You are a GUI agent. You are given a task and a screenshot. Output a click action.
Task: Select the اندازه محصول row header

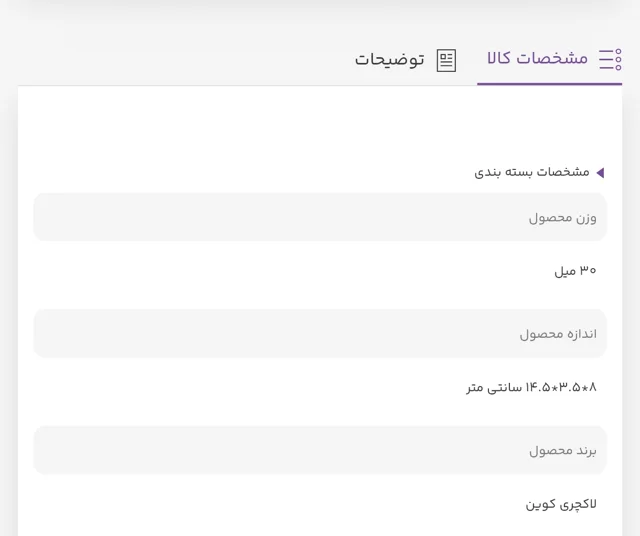click(320, 333)
